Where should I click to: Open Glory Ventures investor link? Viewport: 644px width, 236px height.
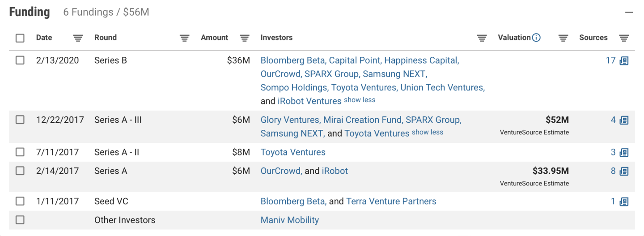coord(290,120)
